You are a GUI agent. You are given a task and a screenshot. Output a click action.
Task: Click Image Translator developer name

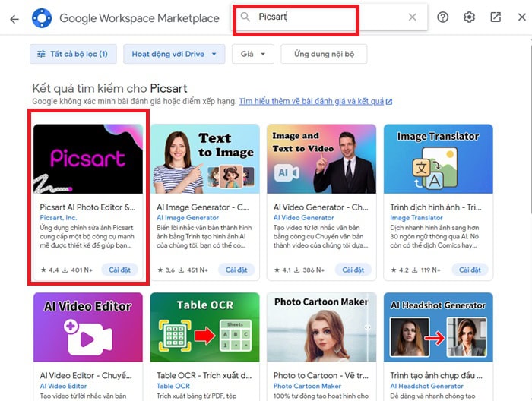(416, 218)
